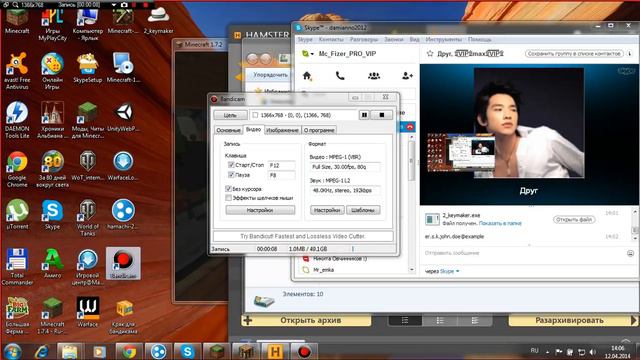Click Шаблоны button in Bandicam

coord(363,210)
